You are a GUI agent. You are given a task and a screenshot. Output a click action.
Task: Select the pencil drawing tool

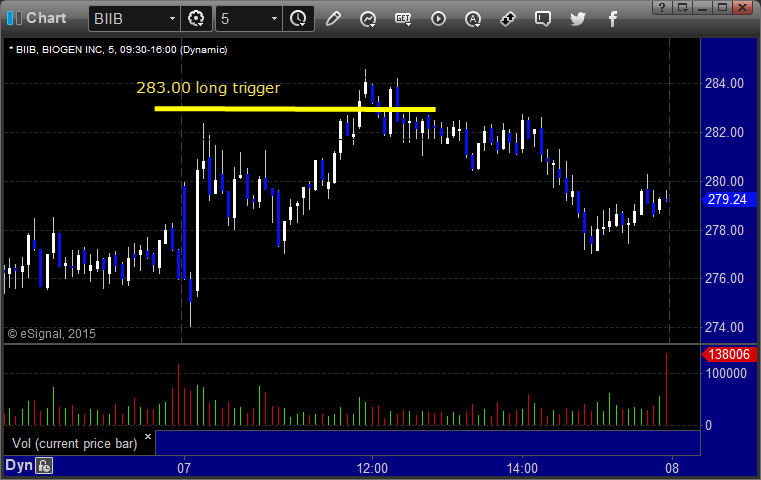coord(333,19)
